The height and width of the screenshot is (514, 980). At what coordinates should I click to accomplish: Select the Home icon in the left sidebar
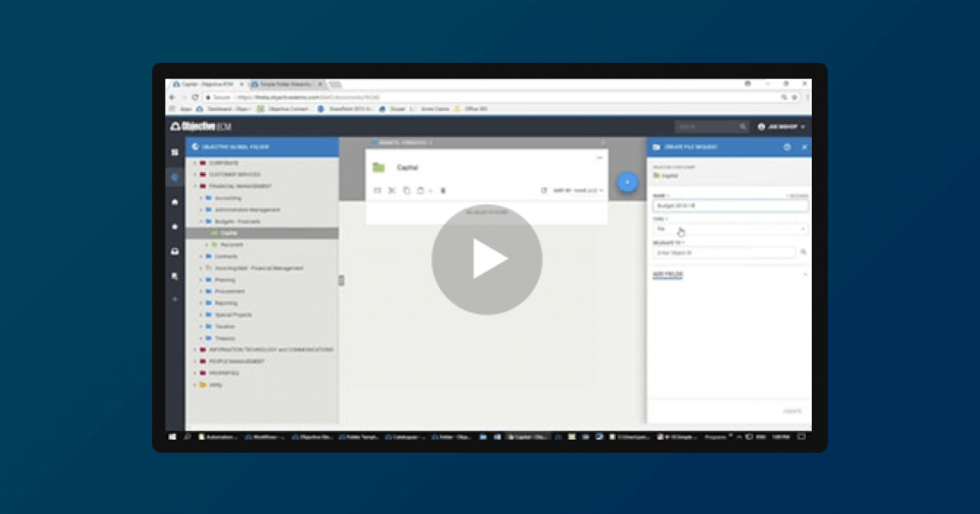pyautogui.click(x=175, y=202)
